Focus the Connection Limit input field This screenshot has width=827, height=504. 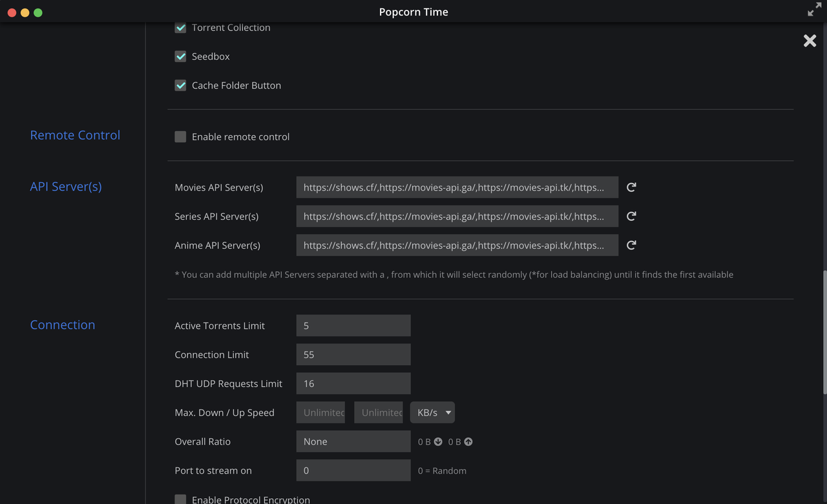coord(353,355)
